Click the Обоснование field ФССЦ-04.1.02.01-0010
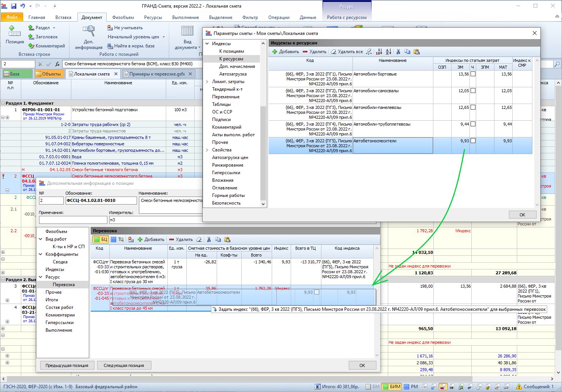The image size is (562, 392). (x=101, y=200)
